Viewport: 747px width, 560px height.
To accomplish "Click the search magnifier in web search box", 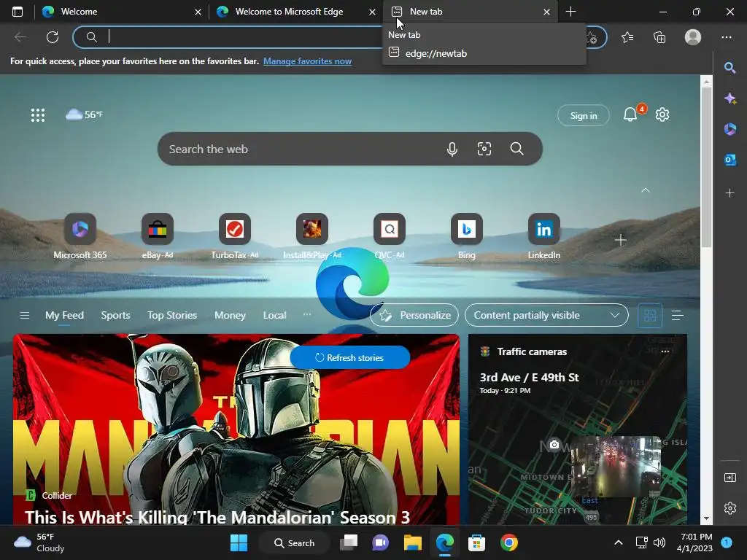I will 517,149.
